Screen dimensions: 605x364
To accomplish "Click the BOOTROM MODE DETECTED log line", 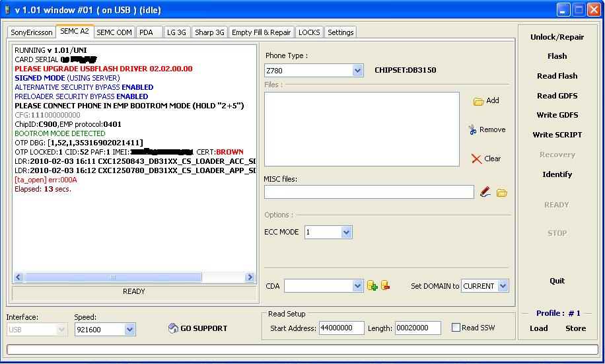I will pos(60,133).
